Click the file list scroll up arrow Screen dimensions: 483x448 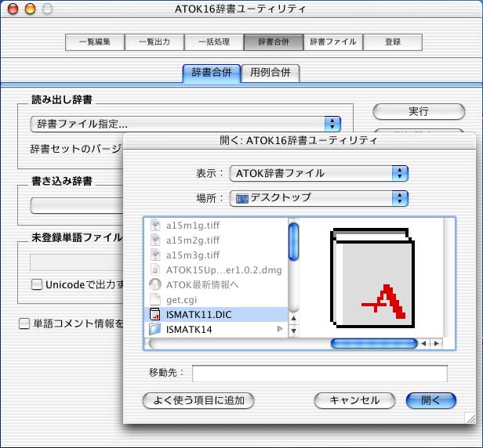(x=294, y=319)
